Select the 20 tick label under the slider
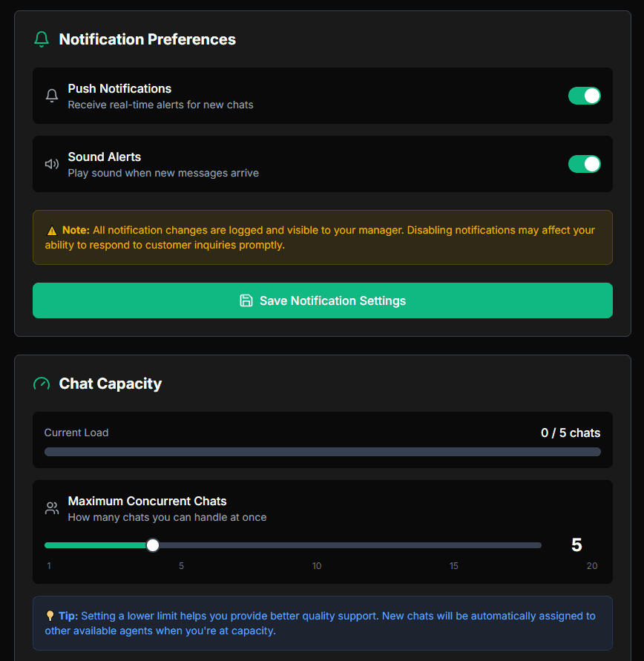 (591, 565)
